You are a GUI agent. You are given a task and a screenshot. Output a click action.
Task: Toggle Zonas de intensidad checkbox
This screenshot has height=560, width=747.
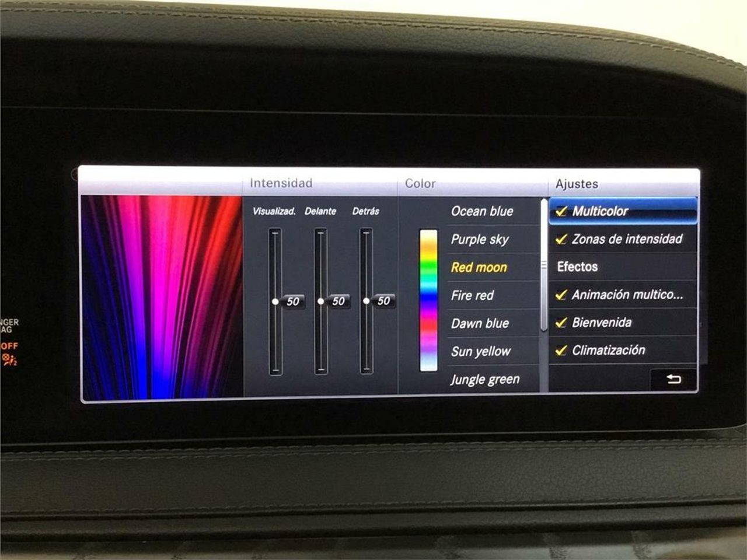[x=561, y=239]
